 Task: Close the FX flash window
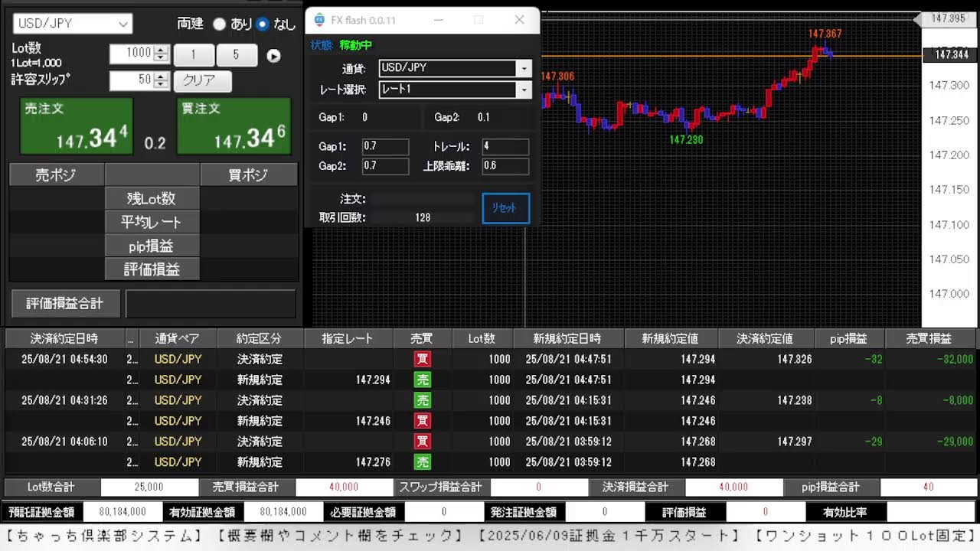click(x=519, y=20)
